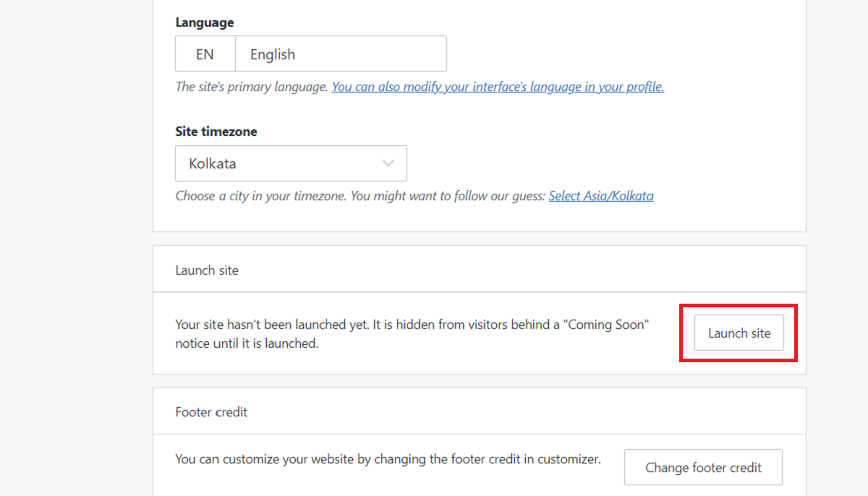Open the English language selector

click(x=340, y=54)
